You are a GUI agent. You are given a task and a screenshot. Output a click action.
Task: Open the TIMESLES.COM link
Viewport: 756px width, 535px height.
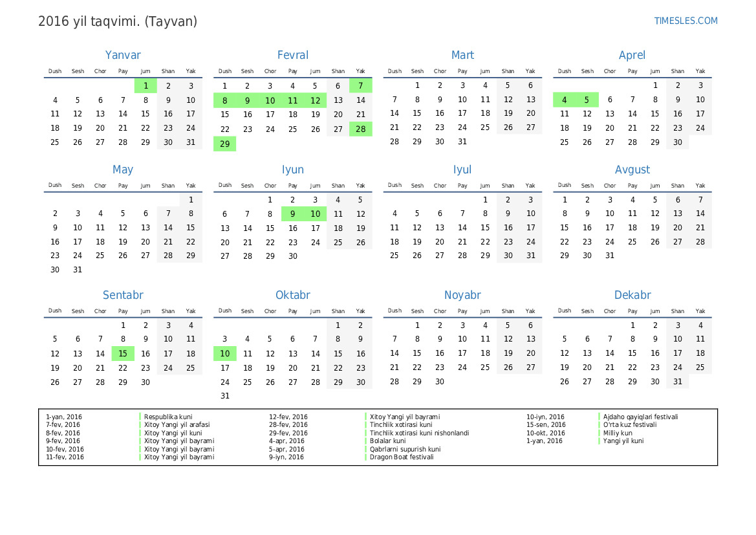(x=686, y=21)
